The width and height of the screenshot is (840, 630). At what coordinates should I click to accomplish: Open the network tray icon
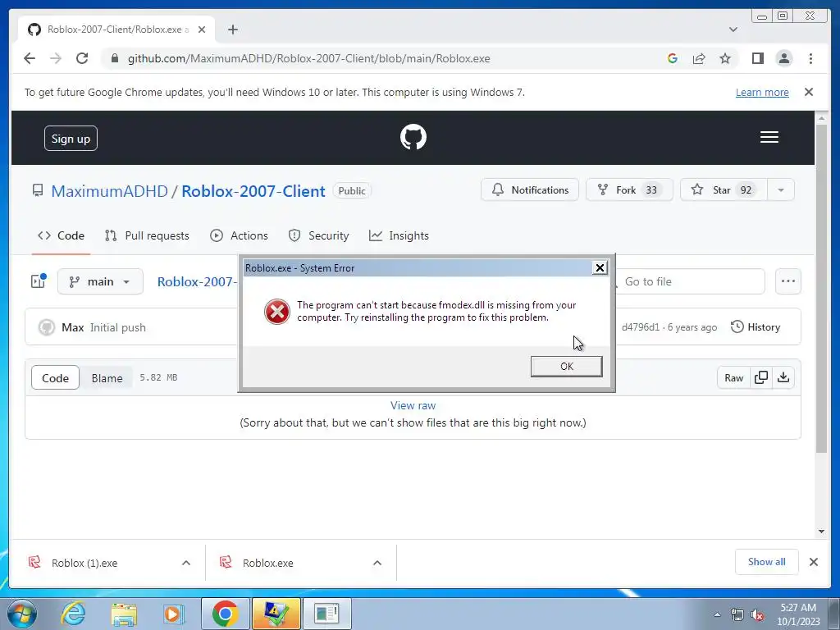tap(737, 615)
